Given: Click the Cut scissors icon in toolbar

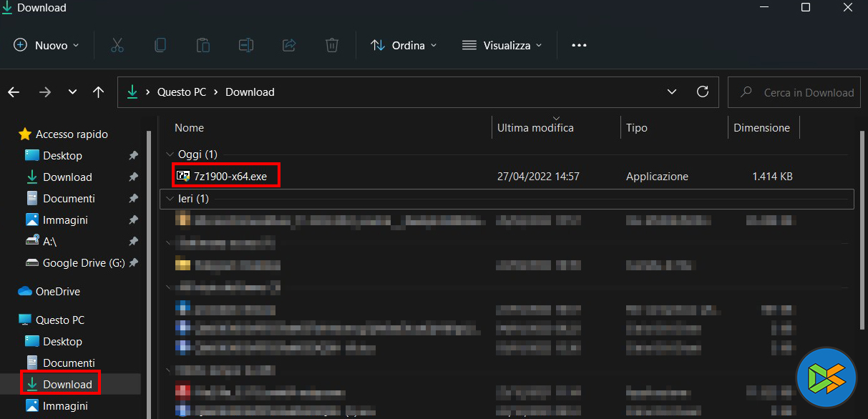Looking at the screenshot, I should click(117, 45).
